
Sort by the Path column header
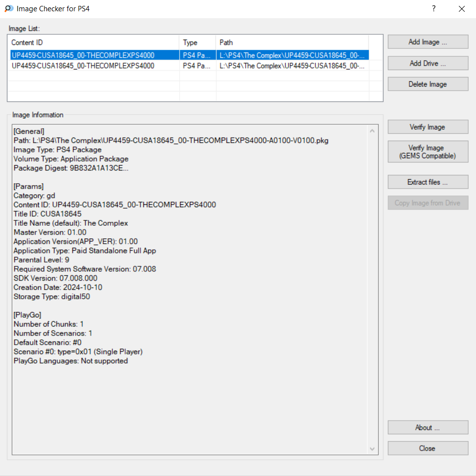293,43
